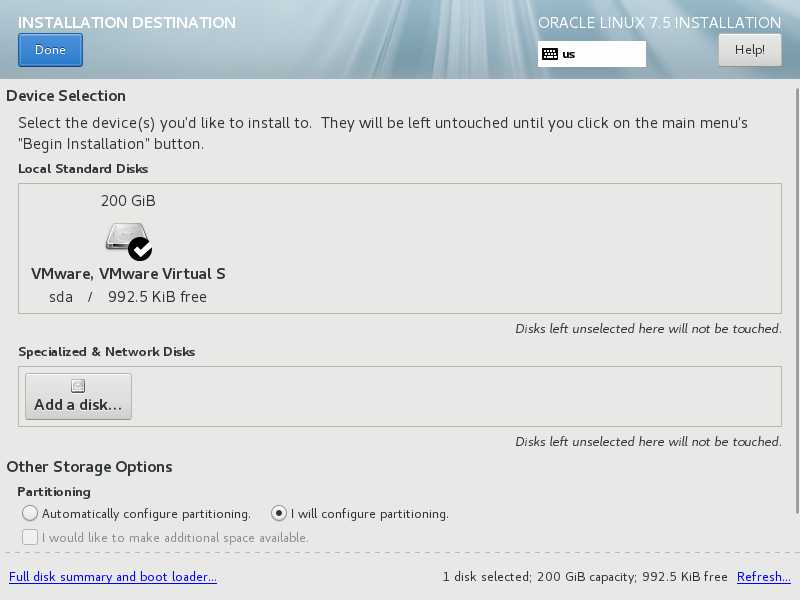
Task: Click the sda / 992.5 KiB free text
Action: point(128,296)
